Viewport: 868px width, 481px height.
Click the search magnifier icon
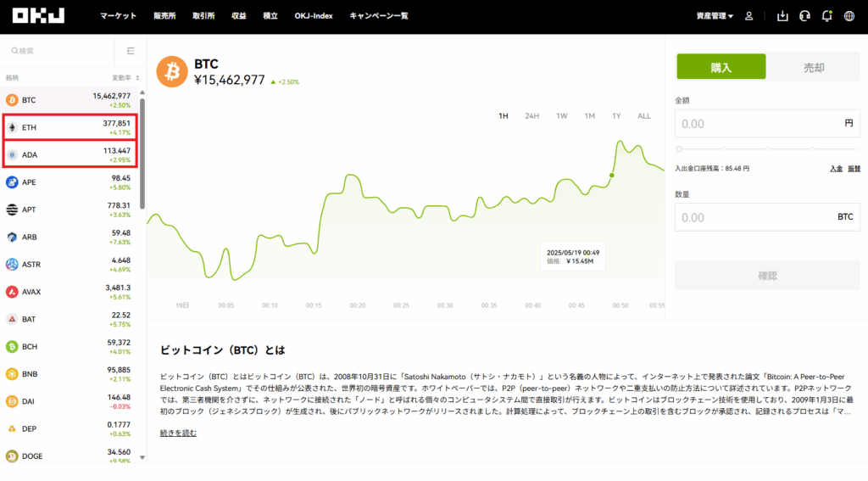point(15,50)
